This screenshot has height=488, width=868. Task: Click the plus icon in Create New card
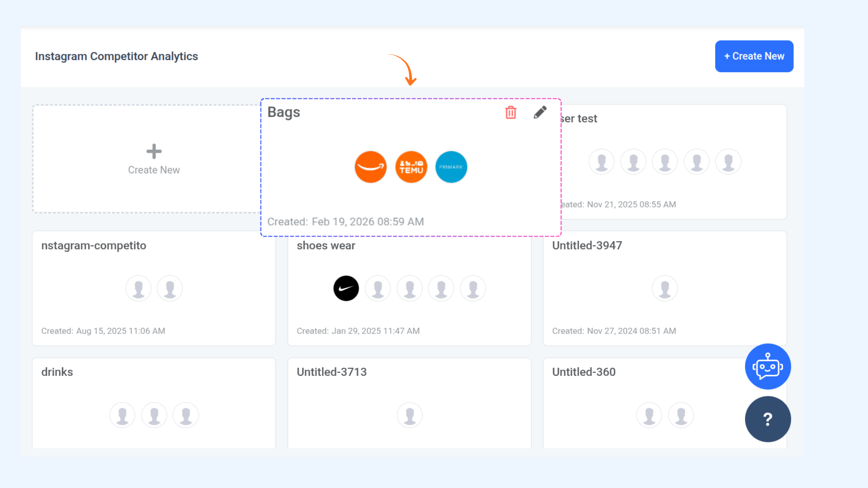click(154, 151)
